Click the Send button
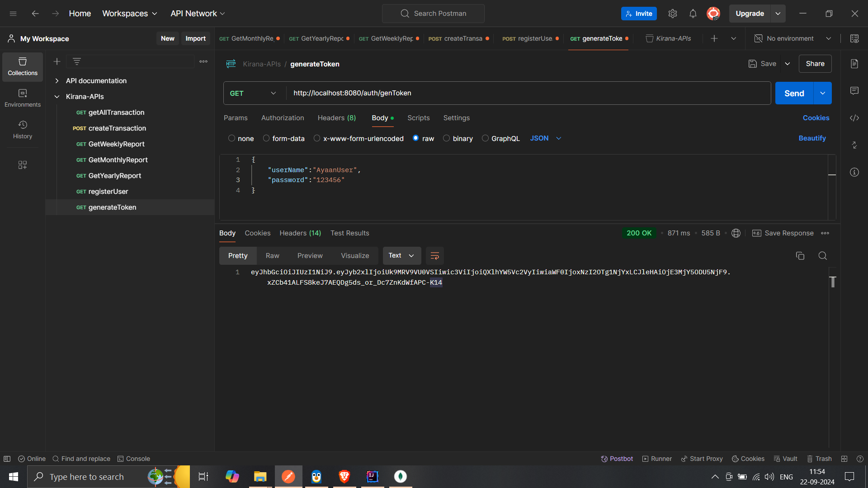Image resolution: width=868 pixels, height=488 pixels. [x=794, y=93]
